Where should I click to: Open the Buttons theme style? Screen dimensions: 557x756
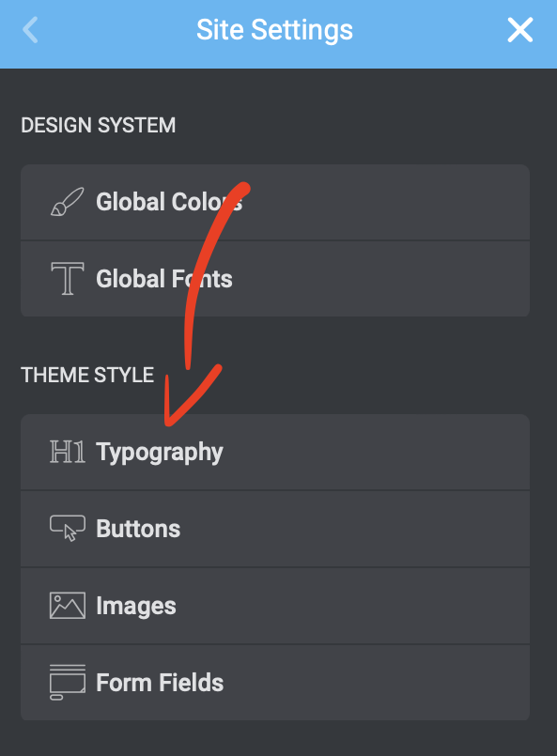(x=275, y=529)
